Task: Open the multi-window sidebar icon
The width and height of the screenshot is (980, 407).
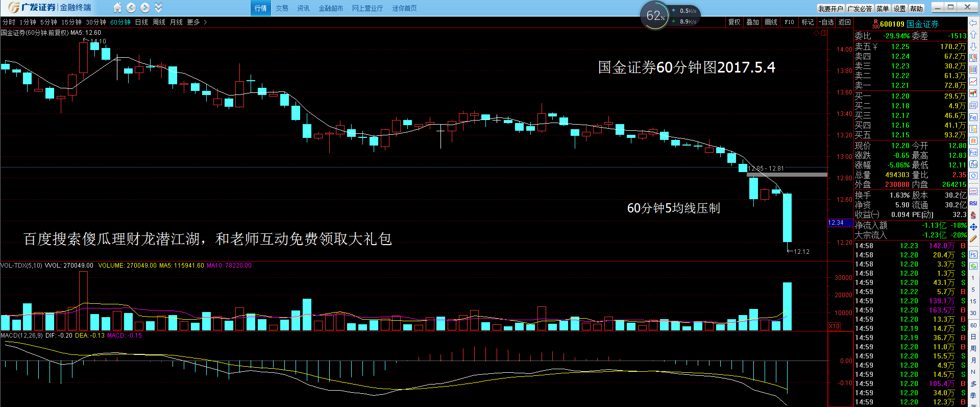Action: tap(973, 105)
